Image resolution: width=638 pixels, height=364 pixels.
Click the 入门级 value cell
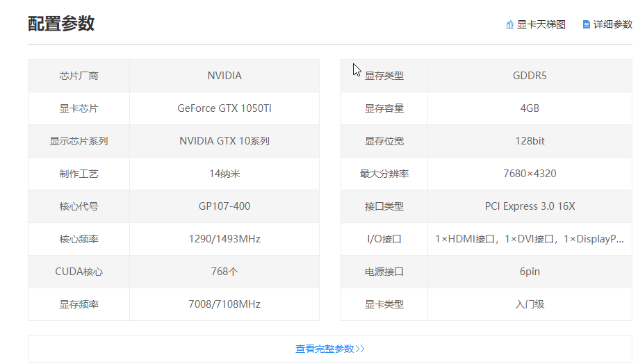pyautogui.click(x=530, y=305)
